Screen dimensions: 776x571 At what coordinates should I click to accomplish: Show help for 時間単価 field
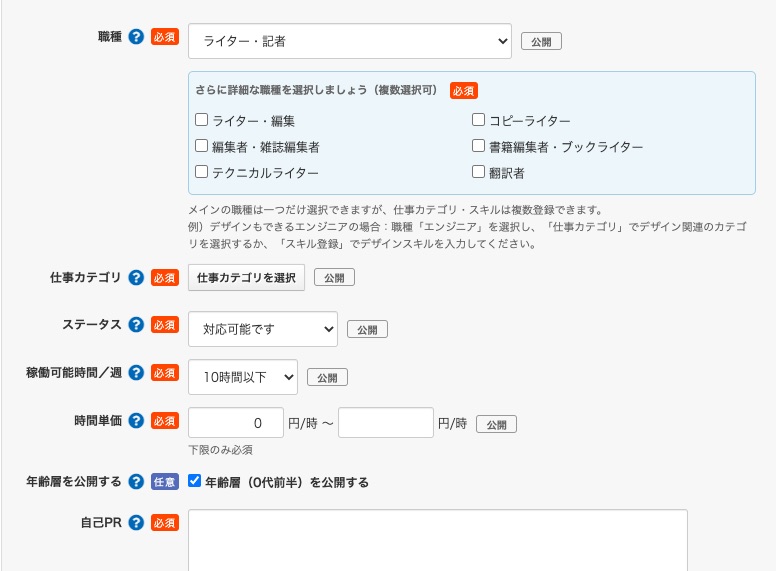(x=137, y=421)
